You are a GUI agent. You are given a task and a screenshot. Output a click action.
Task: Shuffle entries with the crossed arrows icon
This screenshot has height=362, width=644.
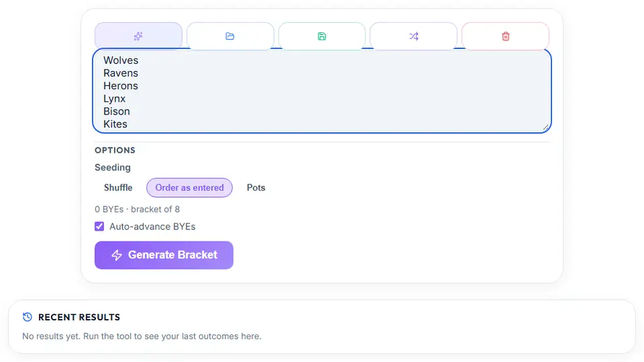pos(414,36)
